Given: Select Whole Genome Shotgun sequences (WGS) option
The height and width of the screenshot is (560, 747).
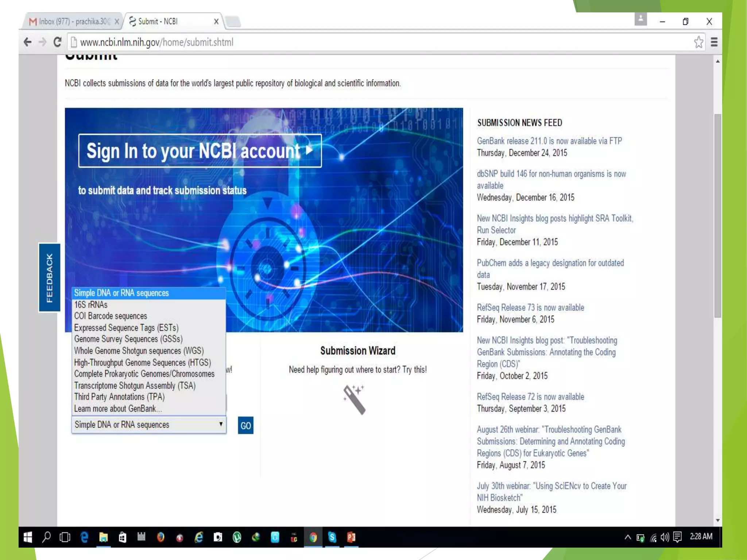Looking at the screenshot, I should tap(139, 351).
